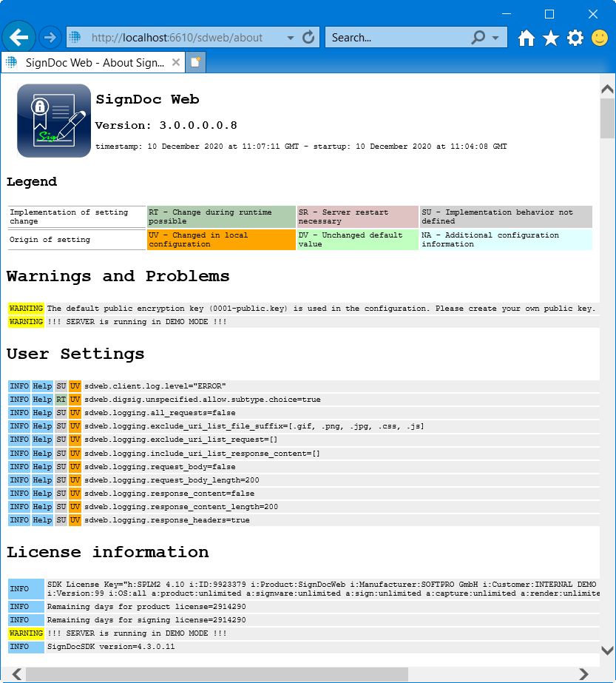This screenshot has height=683, width=616.
Task: Open a new tab with the blank tab button
Action: 195,63
